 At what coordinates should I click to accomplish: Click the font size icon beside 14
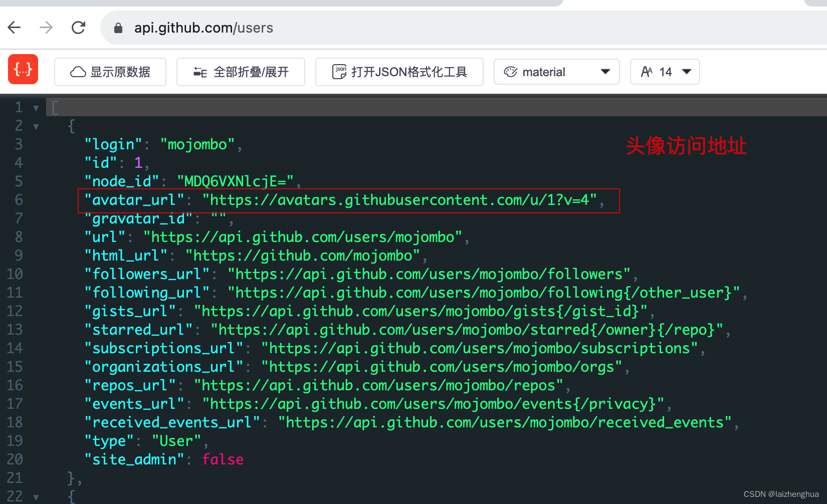tap(647, 72)
